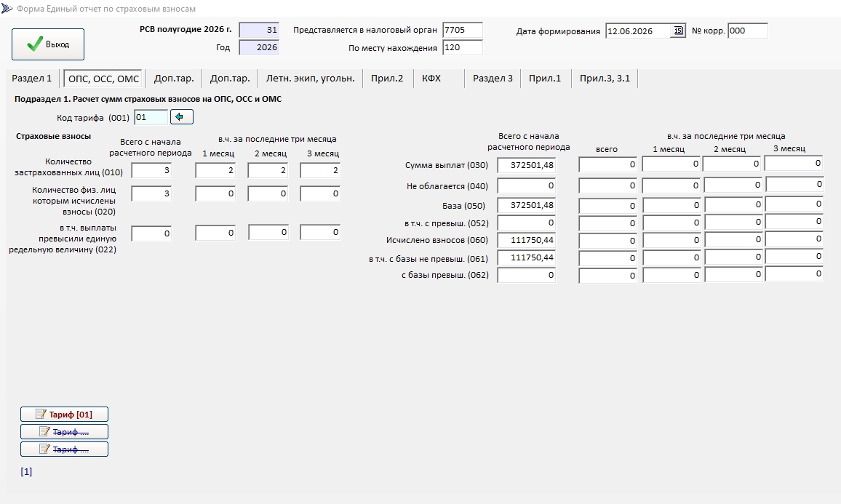Click the Выход button
Screen dimensions: 841x504
click(x=48, y=44)
